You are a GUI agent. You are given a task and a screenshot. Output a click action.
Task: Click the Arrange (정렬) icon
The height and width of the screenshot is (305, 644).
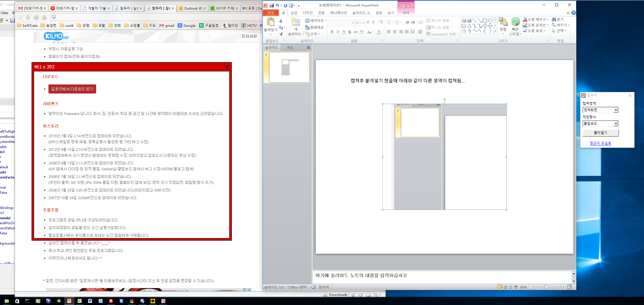click(503, 22)
